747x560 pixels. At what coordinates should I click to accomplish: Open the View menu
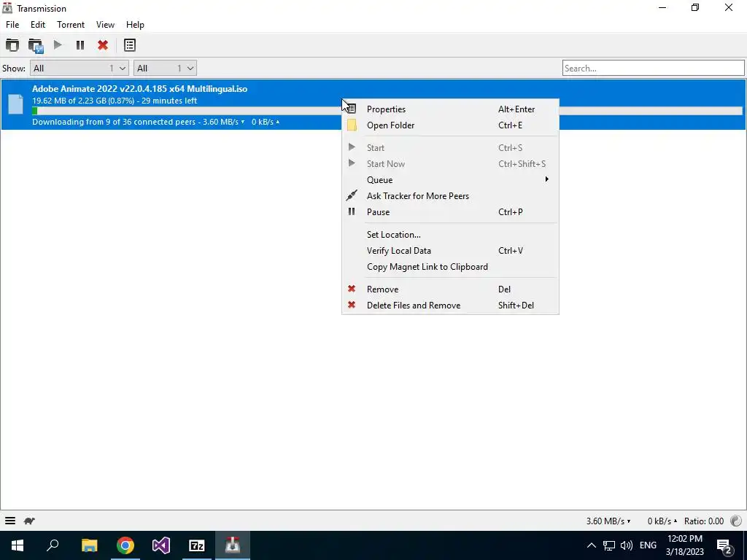[105, 25]
